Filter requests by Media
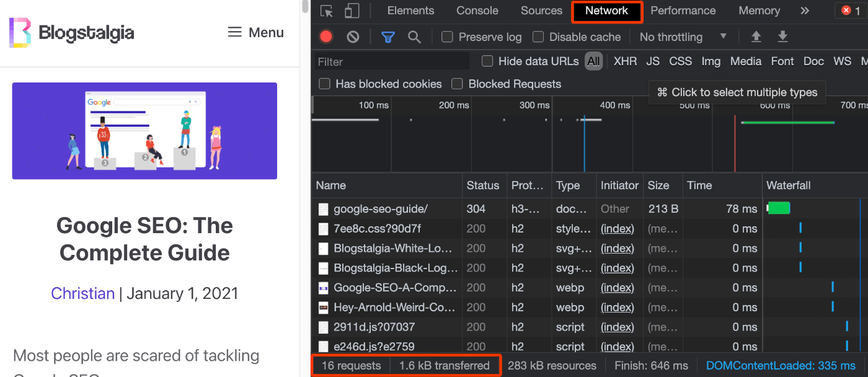 pos(746,61)
